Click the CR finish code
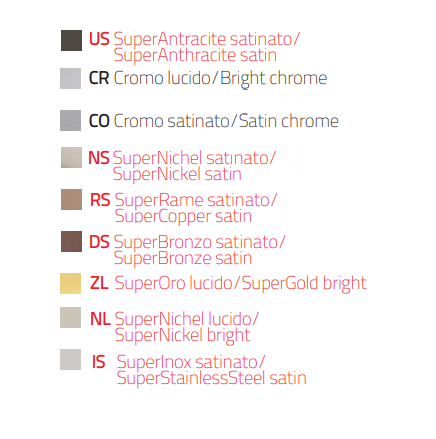This screenshot has width=436, height=439. pos(99,78)
